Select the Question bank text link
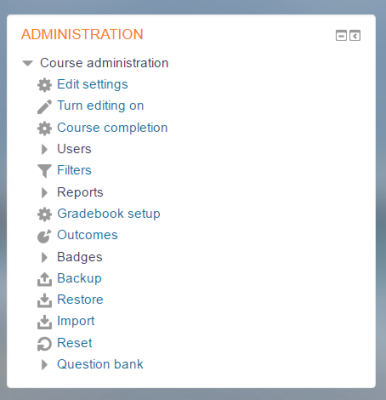 [x=100, y=364]
